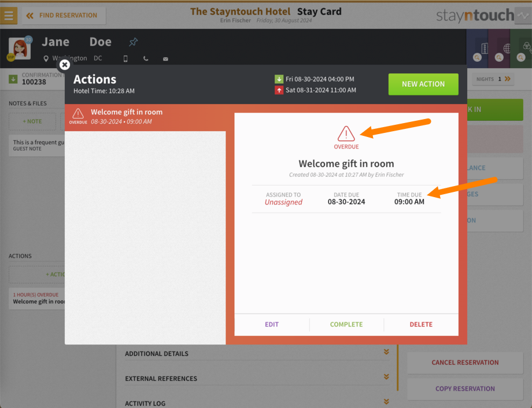Image resolution: width=532 pixels, height=408 pixels.
Task: Open the loyalty card search icon
Action: click(x=520, y=57)
